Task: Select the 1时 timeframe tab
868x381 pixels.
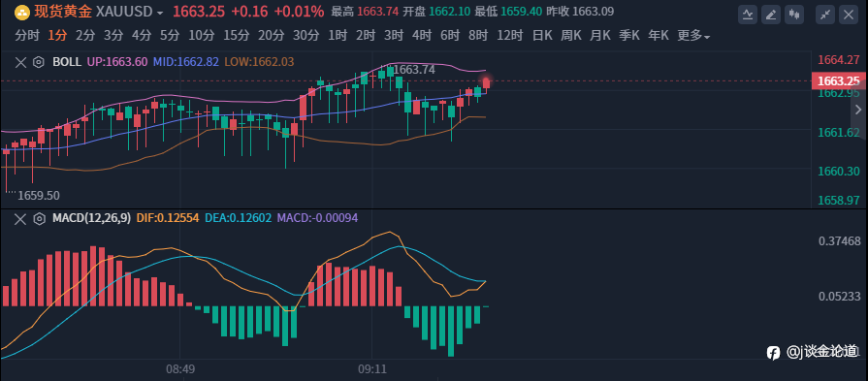Action: (x=338, y=36)
